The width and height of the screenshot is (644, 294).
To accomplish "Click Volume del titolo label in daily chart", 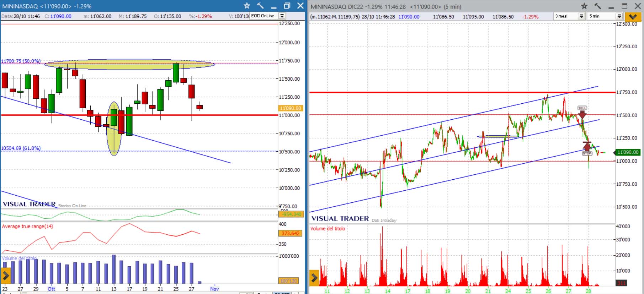I will (x=19, y=258).
